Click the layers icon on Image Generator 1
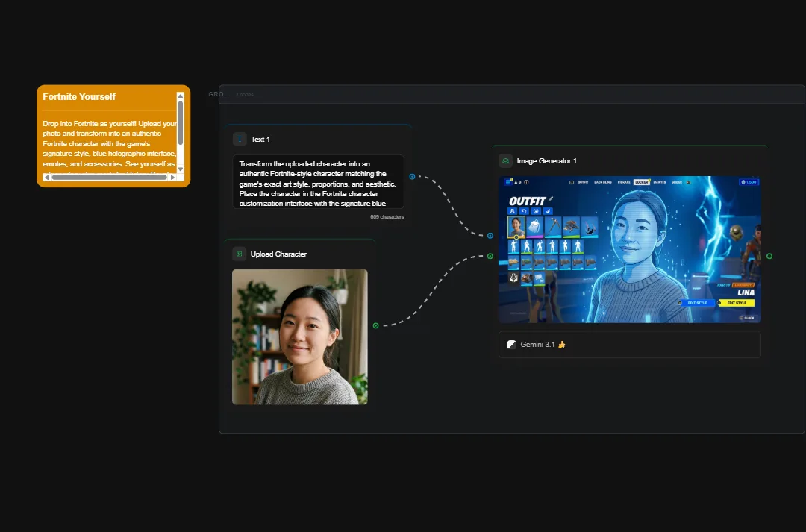This screenshot has height=532, width=806. click(507, 160)
